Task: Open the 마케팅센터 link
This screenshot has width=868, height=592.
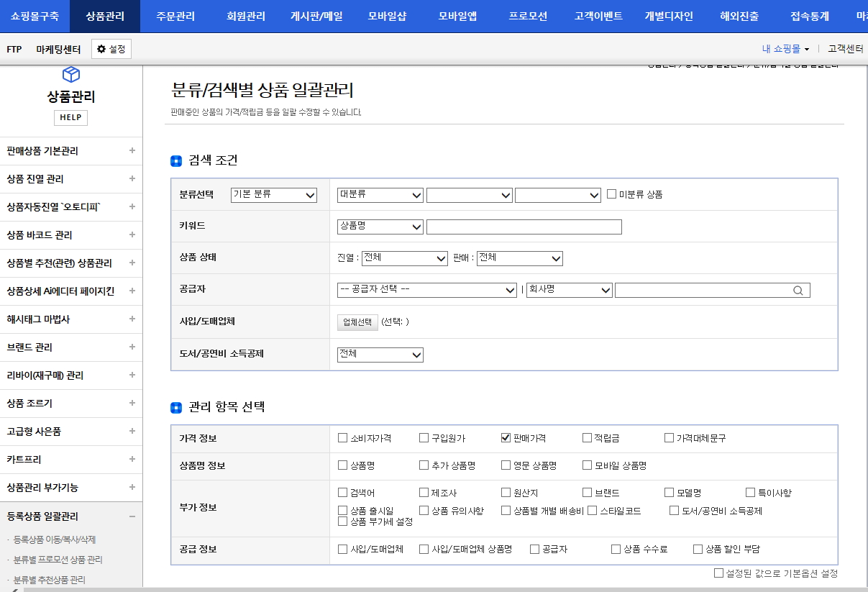Action: [x=58, y=49]
